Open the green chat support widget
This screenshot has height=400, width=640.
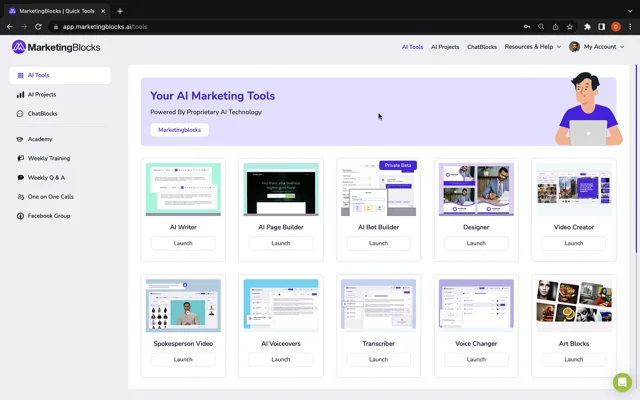[x=622, y=382]
